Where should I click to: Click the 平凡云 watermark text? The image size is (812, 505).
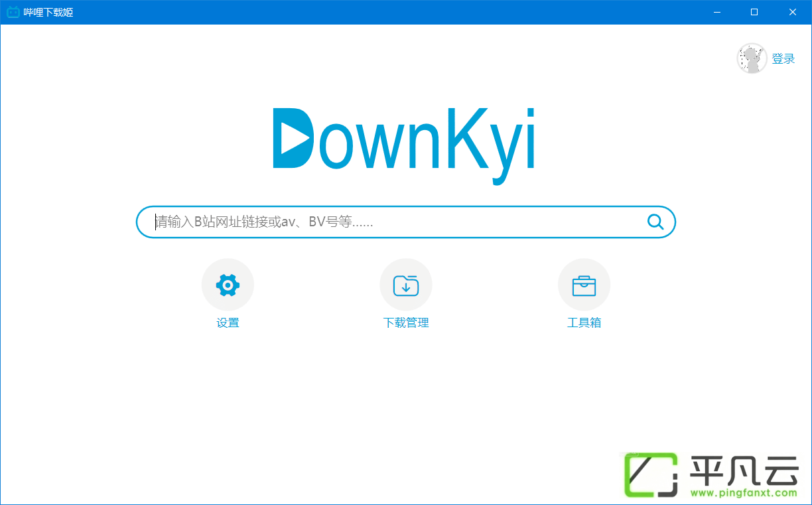pyautogui.click(x=744, y=469)
